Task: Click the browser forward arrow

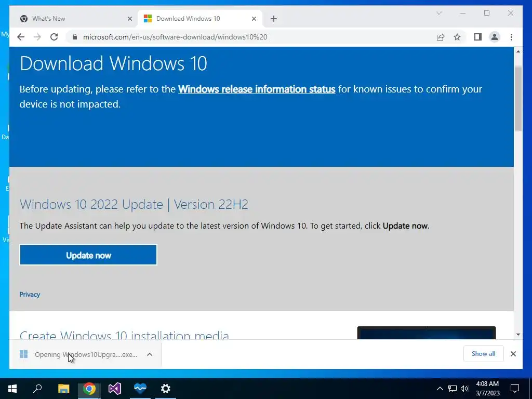Action: click(x=37, y=37)
